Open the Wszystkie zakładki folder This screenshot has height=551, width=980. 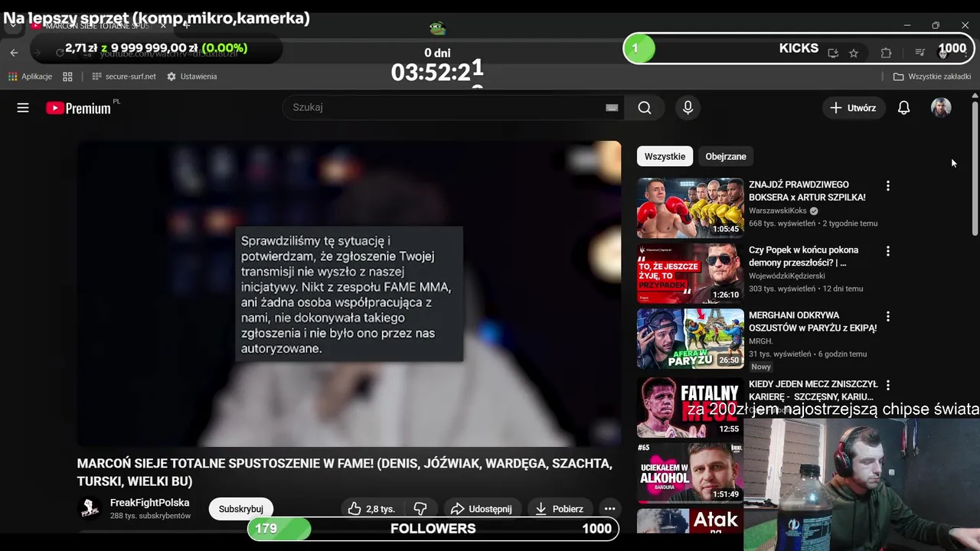[932, 77]
